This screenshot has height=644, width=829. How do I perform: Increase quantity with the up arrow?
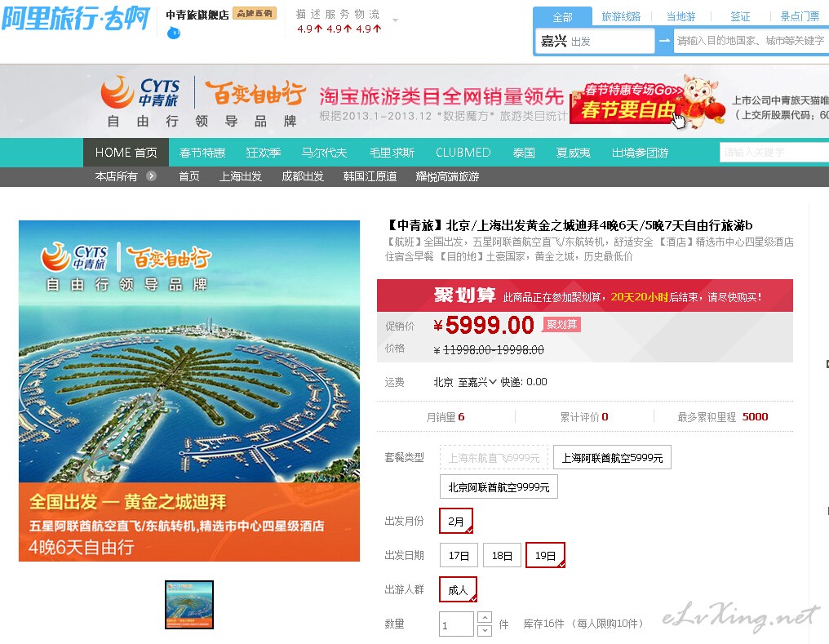pyautogui.click(x=485, y=618)
